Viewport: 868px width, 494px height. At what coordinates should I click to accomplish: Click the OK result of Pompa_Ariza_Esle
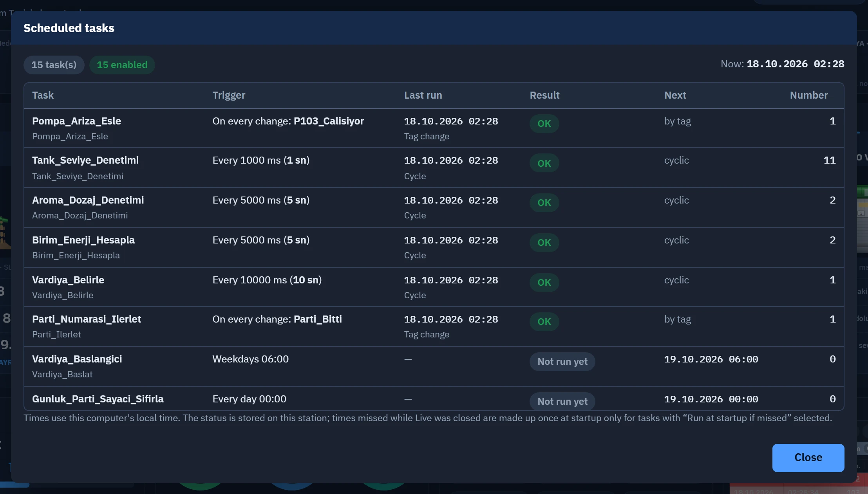[544, 123]
